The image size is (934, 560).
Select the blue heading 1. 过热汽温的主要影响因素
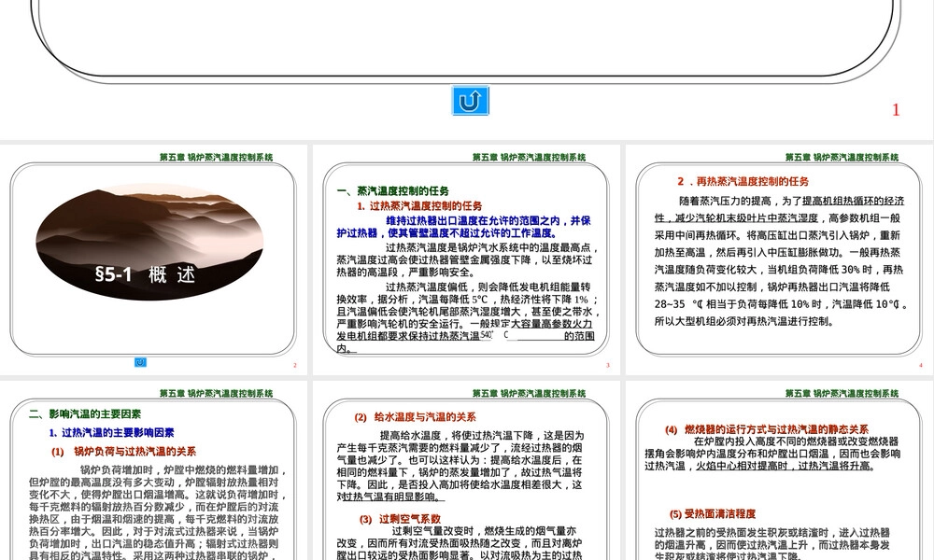pos(111,433)
